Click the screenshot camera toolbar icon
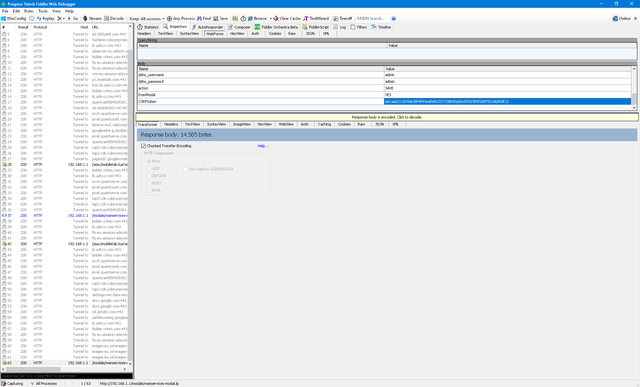The height and width of the screenshot is (387, 640). [x=235, y=18]
